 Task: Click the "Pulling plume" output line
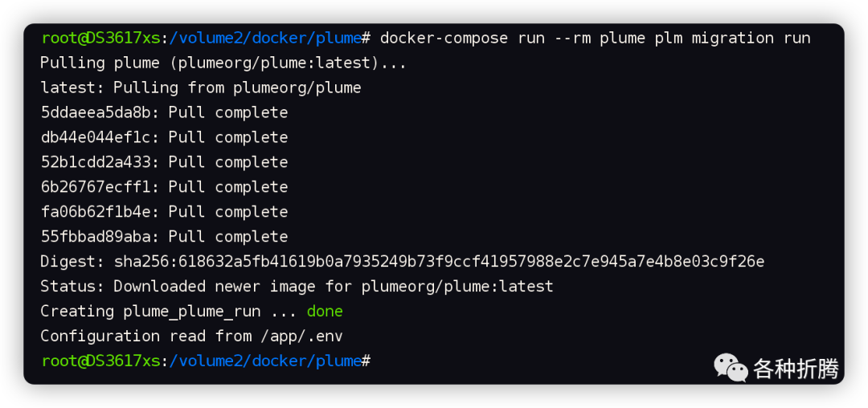click(223, 63)
